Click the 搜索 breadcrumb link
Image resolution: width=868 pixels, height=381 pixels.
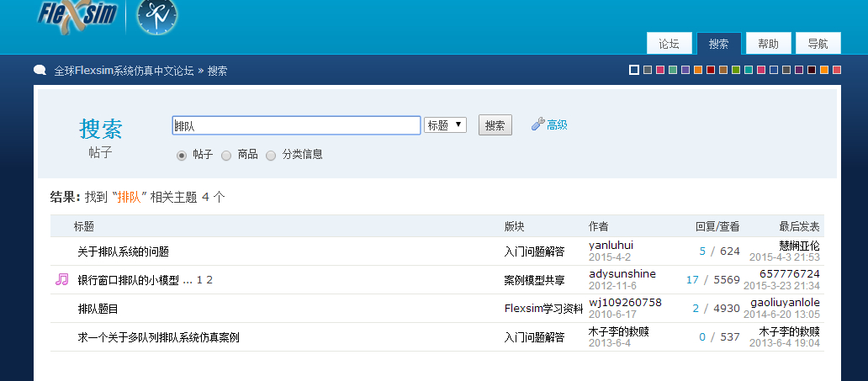(217, 71)
